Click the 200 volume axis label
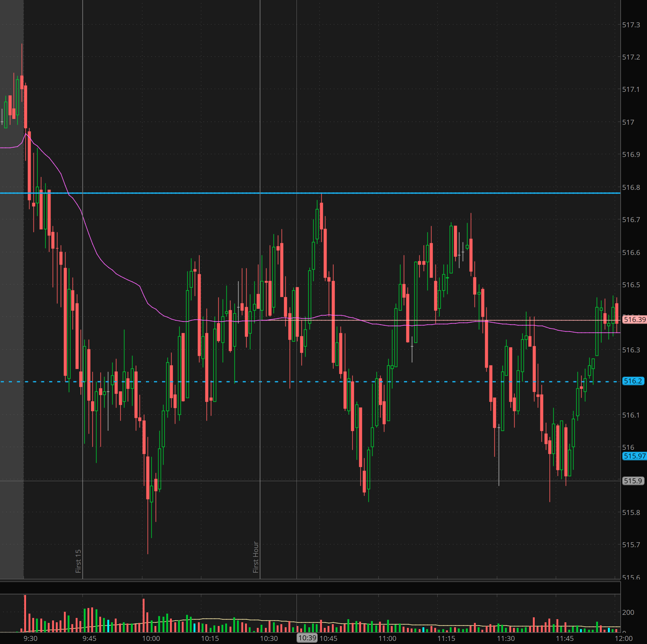Image resolution: width=647 pixels, height=644 pixels. pos(628,613)
